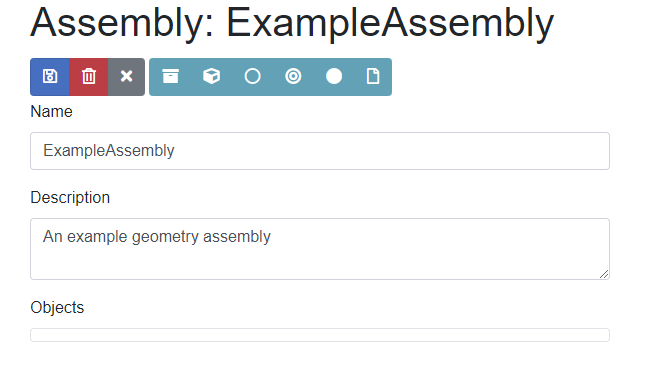This screenshot has width=655, height=378.
Task: Place cursor after 'ExampleAssembly' text in Name field
Action: [x=175, y=151]
